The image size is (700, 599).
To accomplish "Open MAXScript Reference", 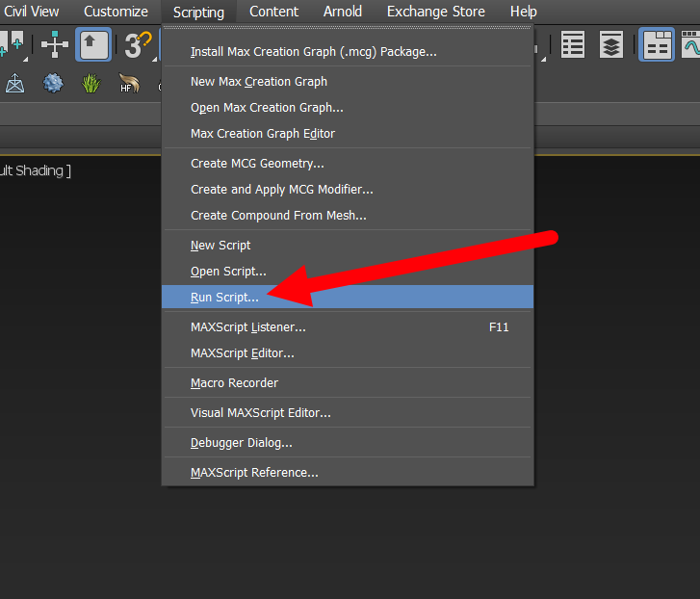I will (x=348, y=473).
